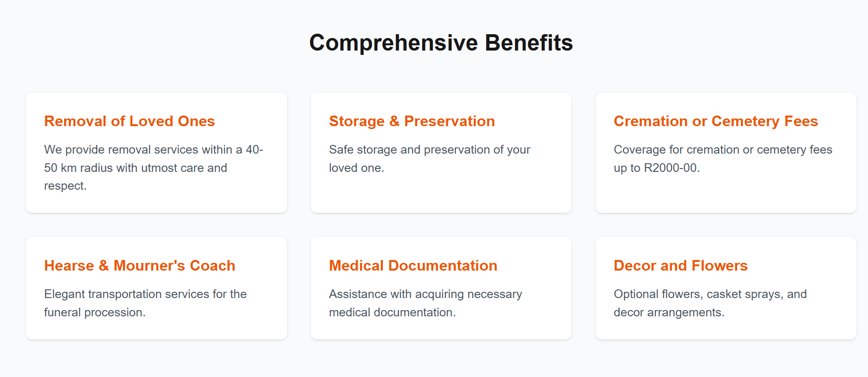Image resolution: width=868 pixels, height=377 pixels.
Task: Select the Cremation or Cemetery Fees card
Action: pyautogui.click(x=726, y=153)
